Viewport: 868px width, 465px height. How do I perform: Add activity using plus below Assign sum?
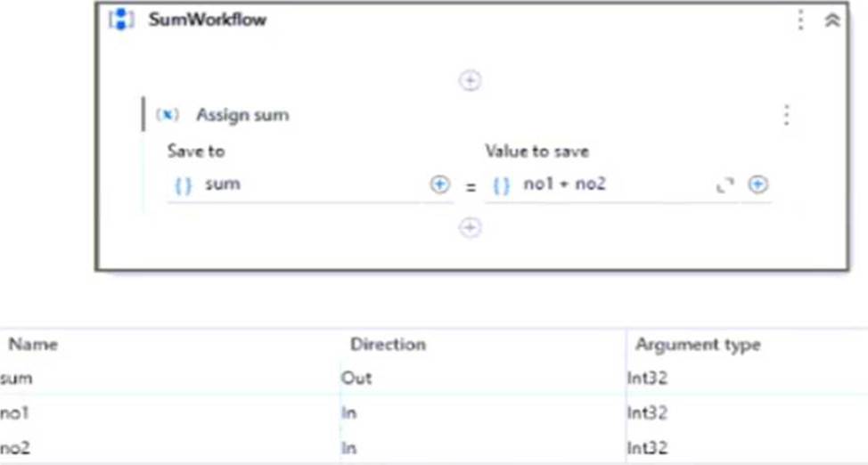[470, 227]
